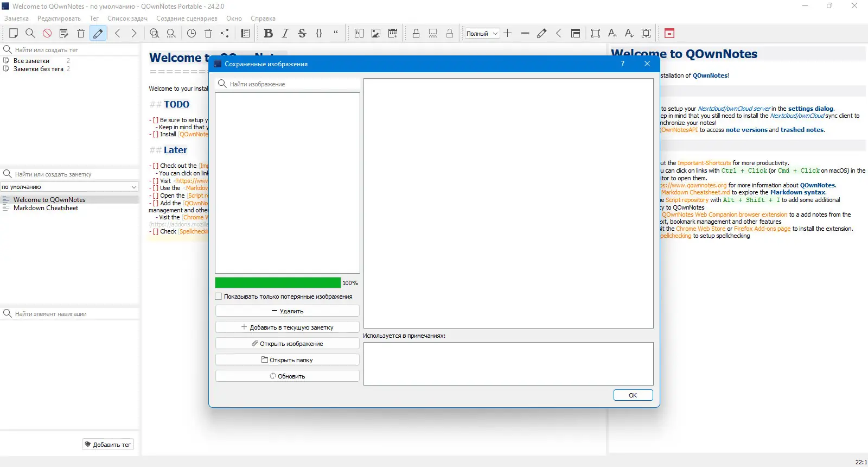Select the Markdown Cheatsheet note
868x467 pixels.
point(46,208)
